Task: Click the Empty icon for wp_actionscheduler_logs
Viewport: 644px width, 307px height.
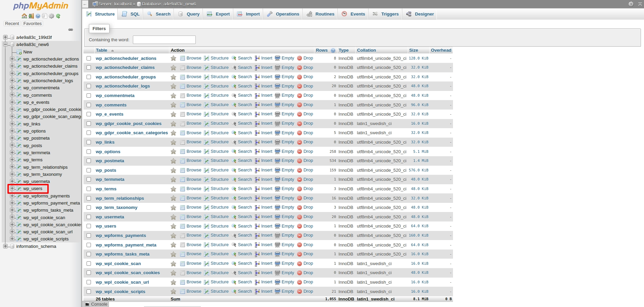Action: pyautogui.click(x=278, y=86)
